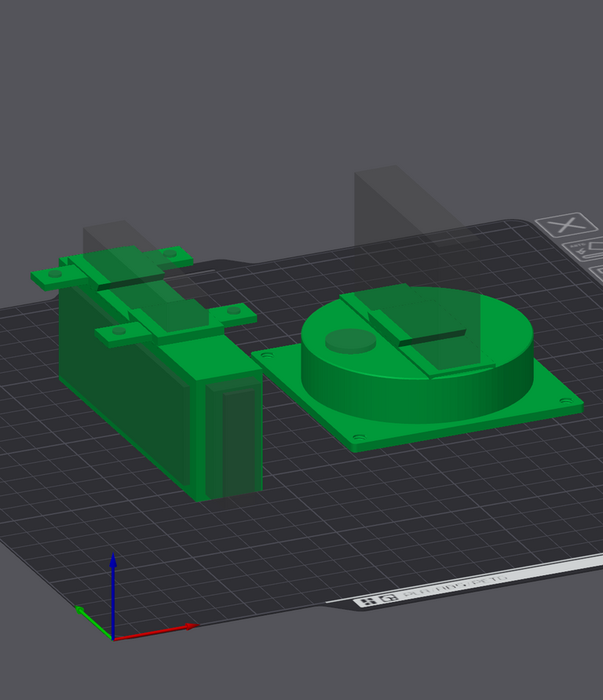Click the auto-orient plate icon
603x700 pixels.
pos(583,251)
